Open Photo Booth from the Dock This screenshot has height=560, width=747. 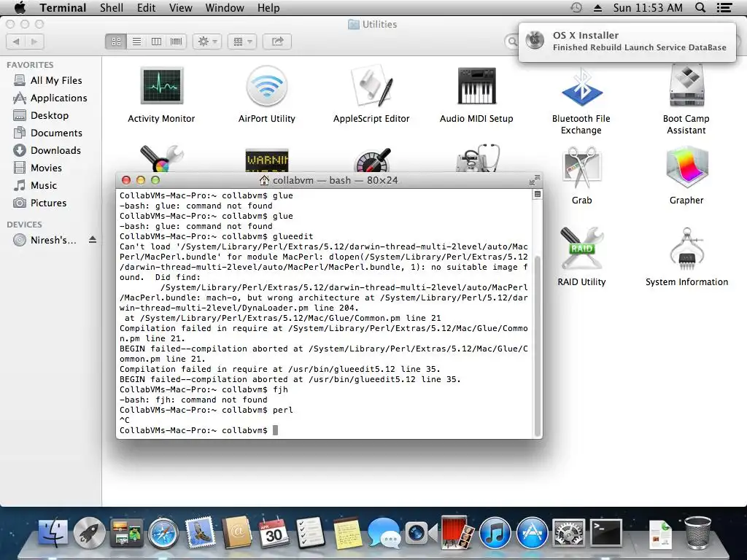pyautogui.click(x=457, y=532)
